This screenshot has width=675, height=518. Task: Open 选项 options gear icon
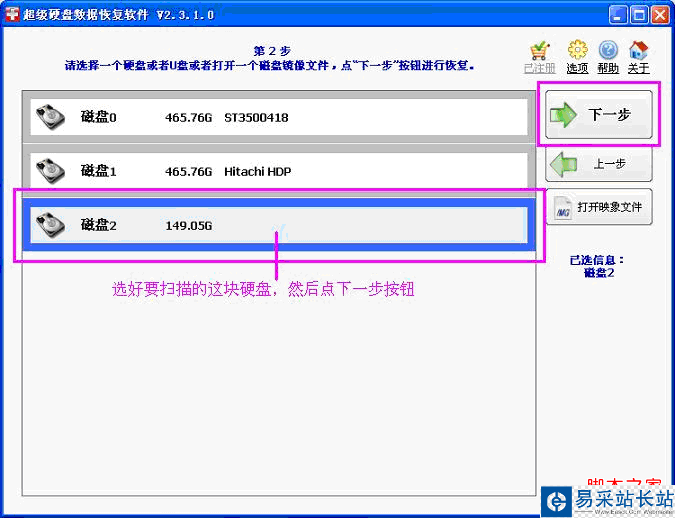577,50
